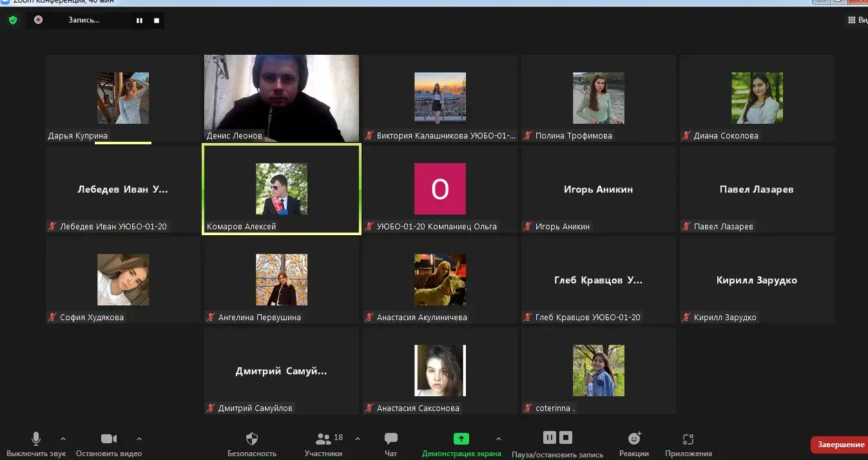Select Диана Соколова's profile photo
868x460 pixels.
click(x=757, y=98)
